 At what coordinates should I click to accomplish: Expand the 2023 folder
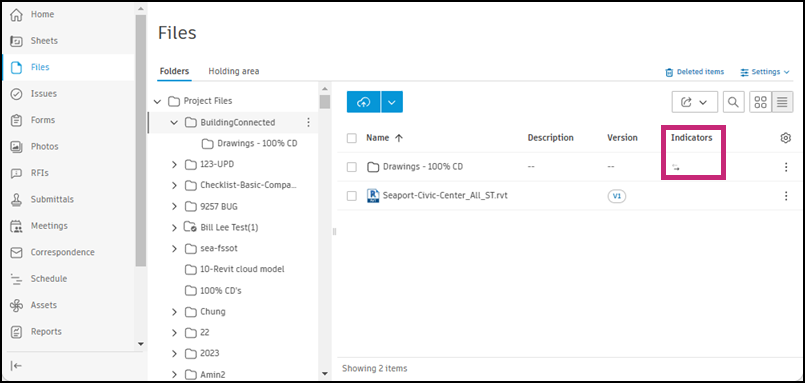pyautogui.click(x=174, y=353)
